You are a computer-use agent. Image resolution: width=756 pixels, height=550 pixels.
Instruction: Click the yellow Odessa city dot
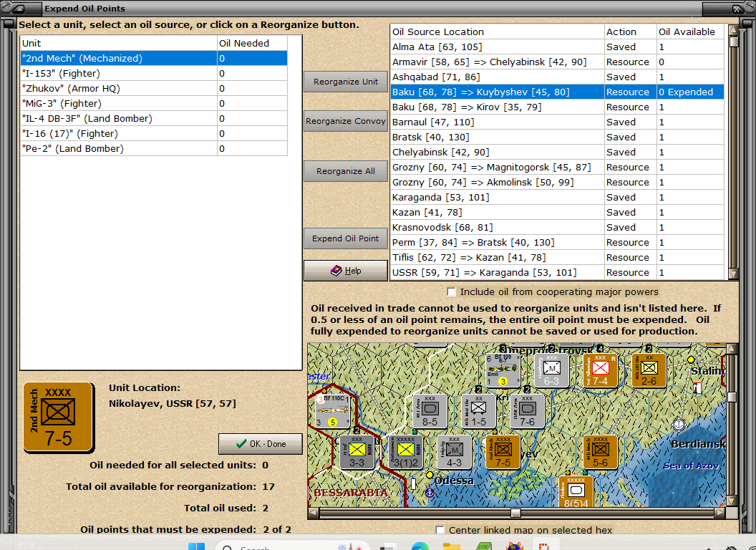click(x=429, y=476)
